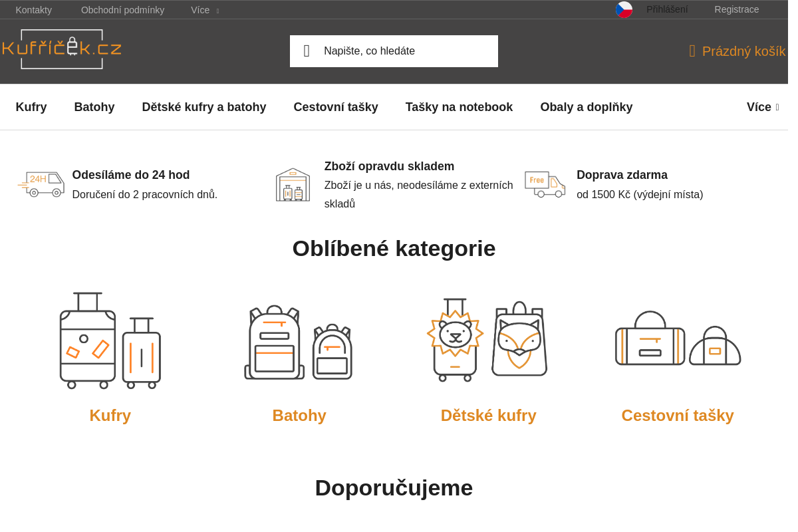Select Cestovní tašky in the main menu
798x532 pixels.
(336, 107)
